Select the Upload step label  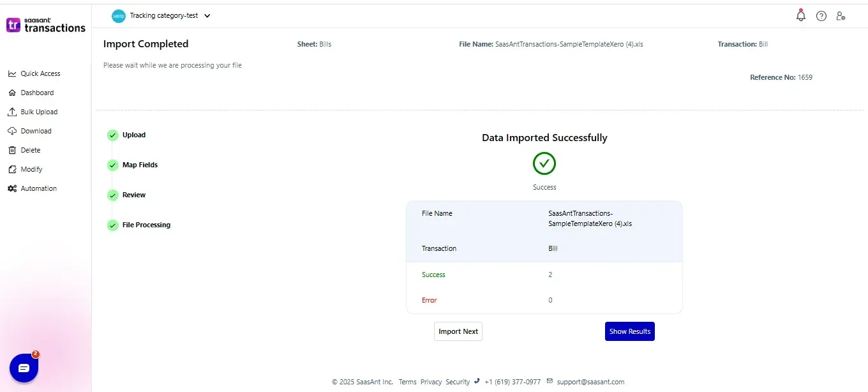(134, 135)
